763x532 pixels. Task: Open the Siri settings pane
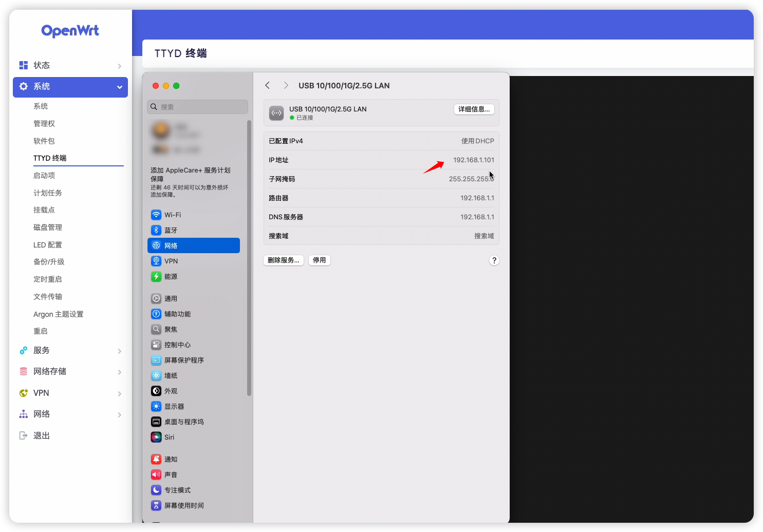tap(168, 437)
